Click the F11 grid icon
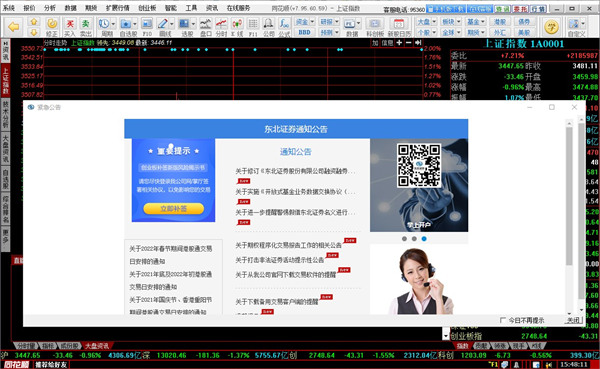 253,24
